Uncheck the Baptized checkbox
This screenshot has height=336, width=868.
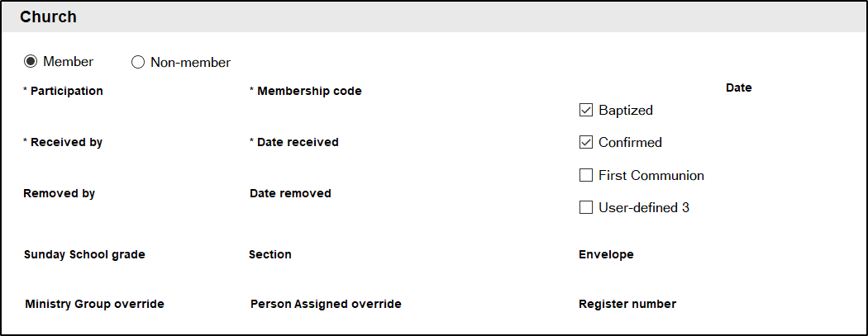pos(586,110)
